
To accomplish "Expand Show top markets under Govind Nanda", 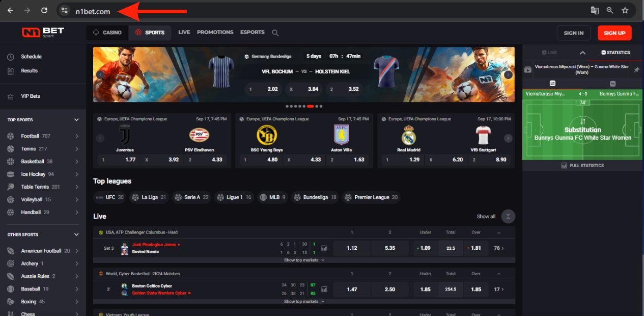I will 304,260.
